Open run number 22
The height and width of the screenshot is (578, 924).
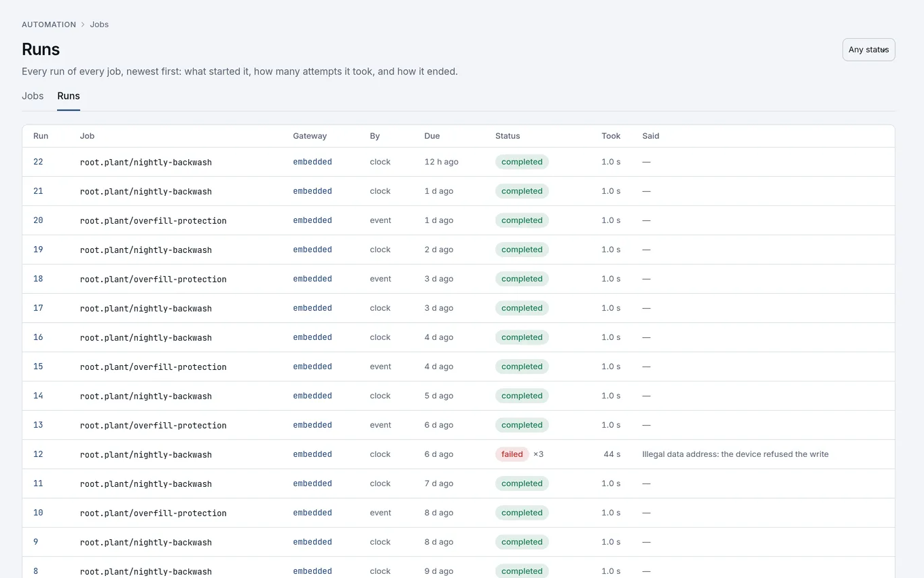(38, 162)
